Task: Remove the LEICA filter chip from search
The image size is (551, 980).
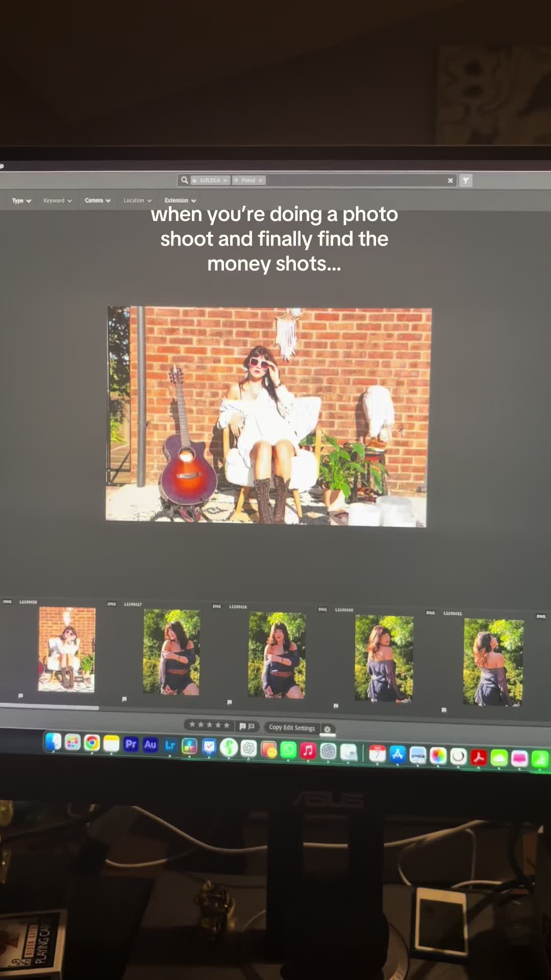Action: point(225,180)
